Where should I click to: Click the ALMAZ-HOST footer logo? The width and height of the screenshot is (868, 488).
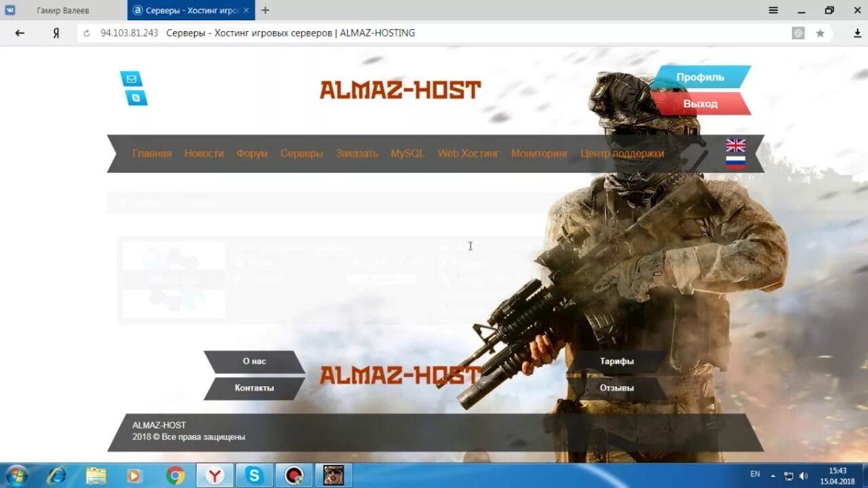point(400,375)
